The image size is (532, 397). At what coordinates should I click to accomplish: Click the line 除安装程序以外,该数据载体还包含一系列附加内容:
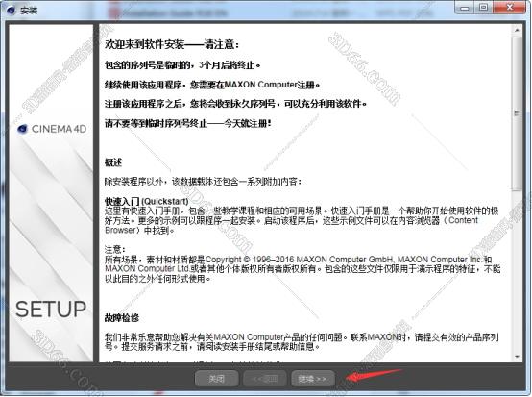pos(203,182)
